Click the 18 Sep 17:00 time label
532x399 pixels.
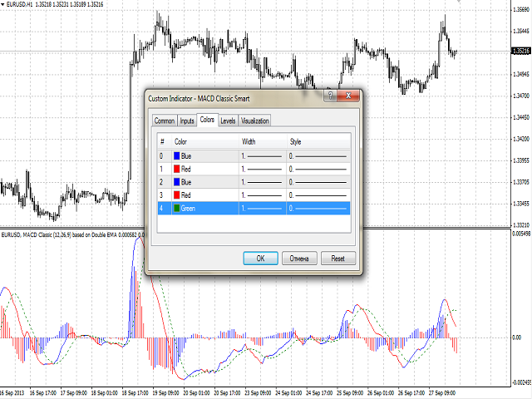pos(135,393)
